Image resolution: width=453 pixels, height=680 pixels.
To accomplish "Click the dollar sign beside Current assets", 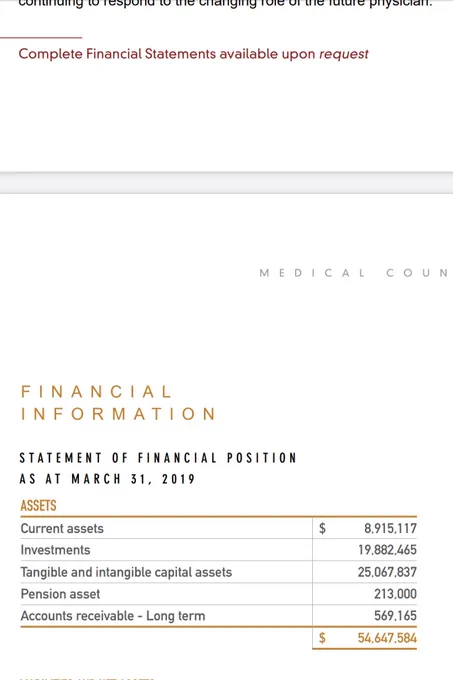I will click(322, 529).
